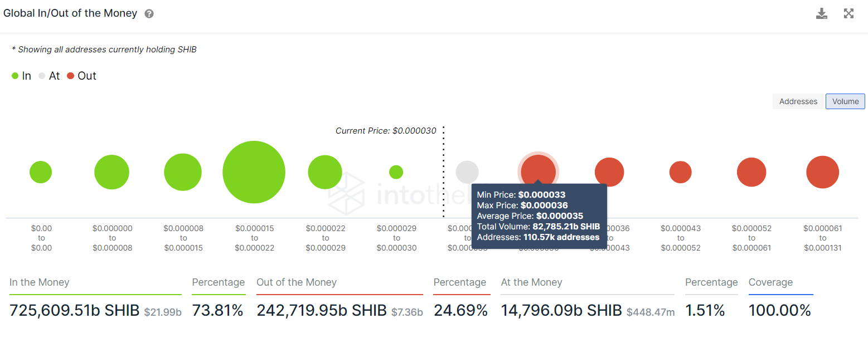Select the red $0.000043 to $0.000052 bubble
868x338 pixels.
coord(680,172)
